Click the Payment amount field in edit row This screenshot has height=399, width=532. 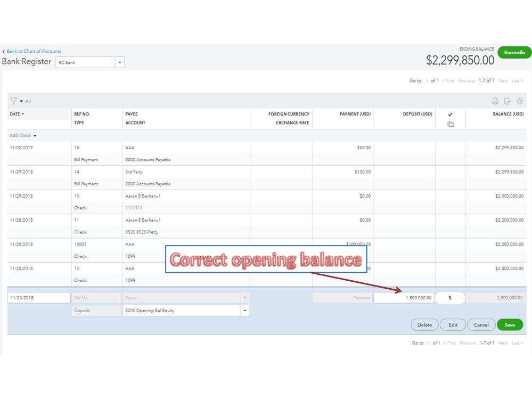tap(342, 298)
